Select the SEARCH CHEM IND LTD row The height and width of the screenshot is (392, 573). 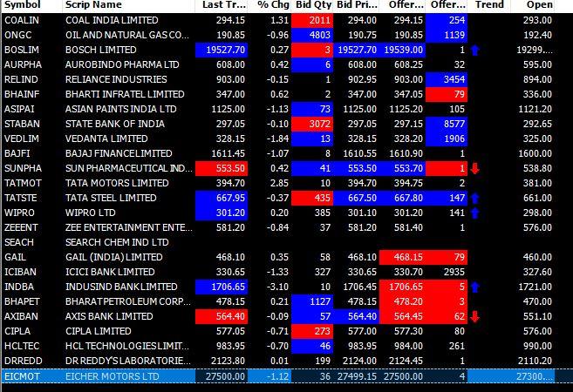278,242
